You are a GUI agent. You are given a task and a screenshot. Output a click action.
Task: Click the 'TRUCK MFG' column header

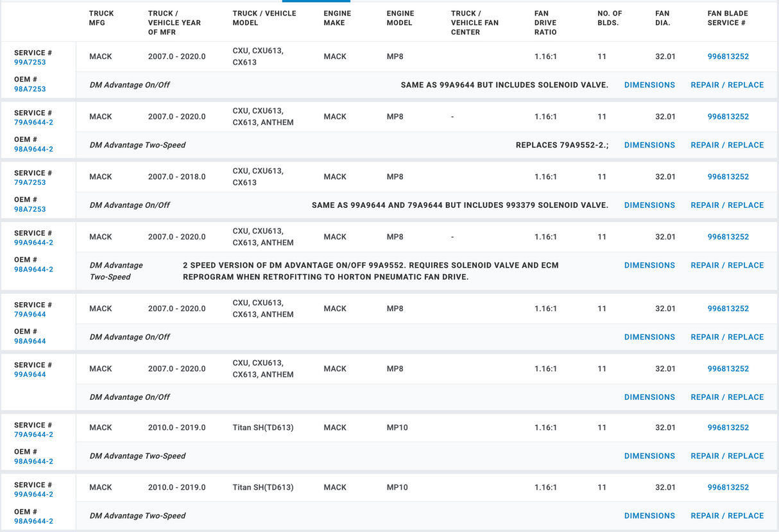tap(101, 18)
